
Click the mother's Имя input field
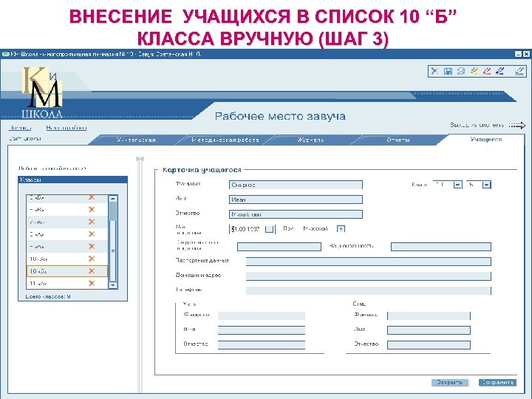(x=262, y=330)
